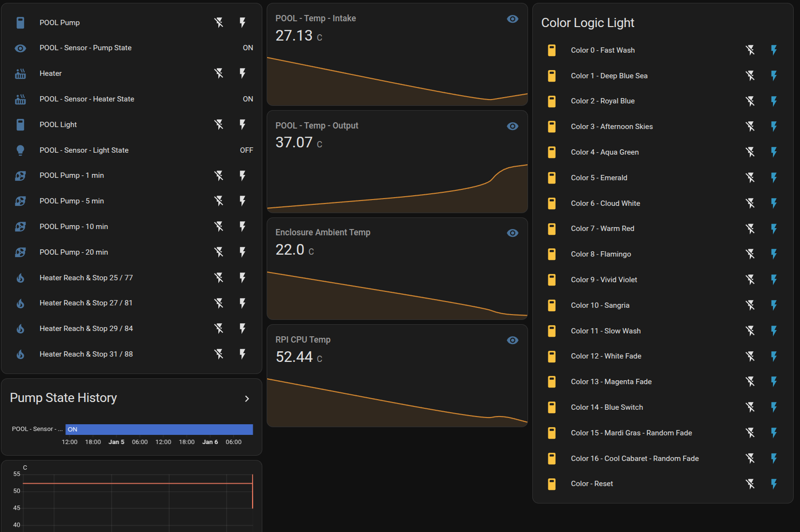The width and height of the screenshot is (800, 532).
Task: Turn on Color 4 - Aqua Green
Action: click(773, 152)
